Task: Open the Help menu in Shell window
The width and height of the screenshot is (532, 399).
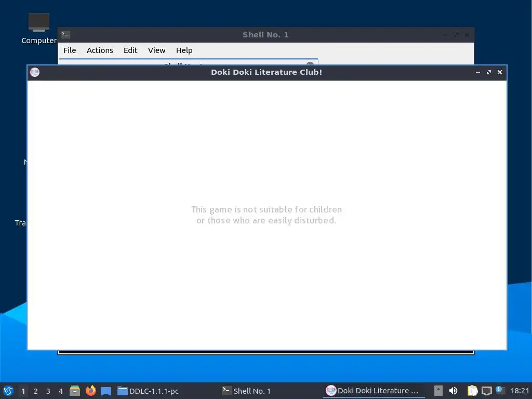Action: [184, 50]
